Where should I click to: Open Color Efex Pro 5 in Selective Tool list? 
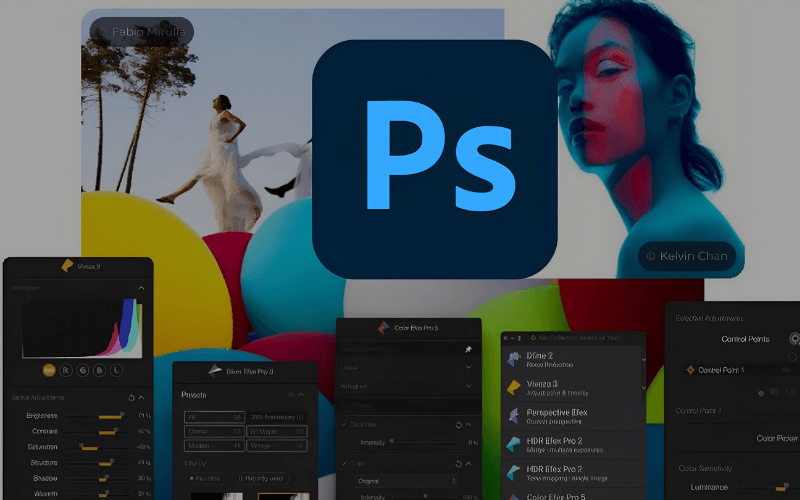coord(573,496)
